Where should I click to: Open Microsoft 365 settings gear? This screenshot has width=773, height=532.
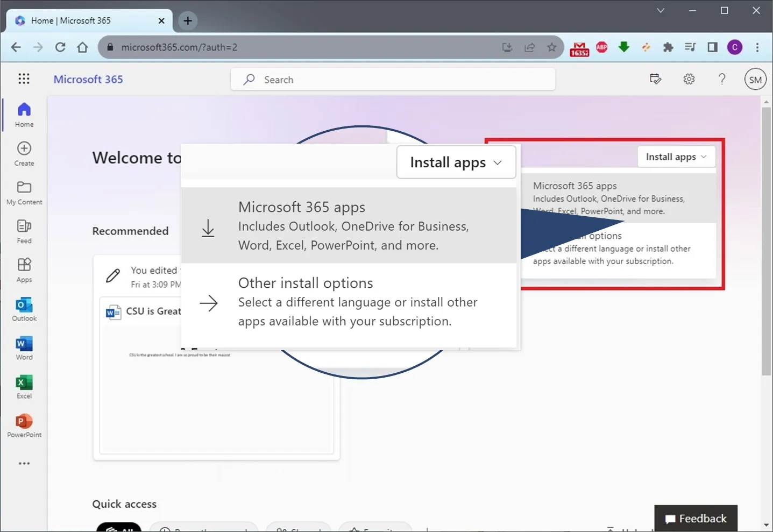689,79
